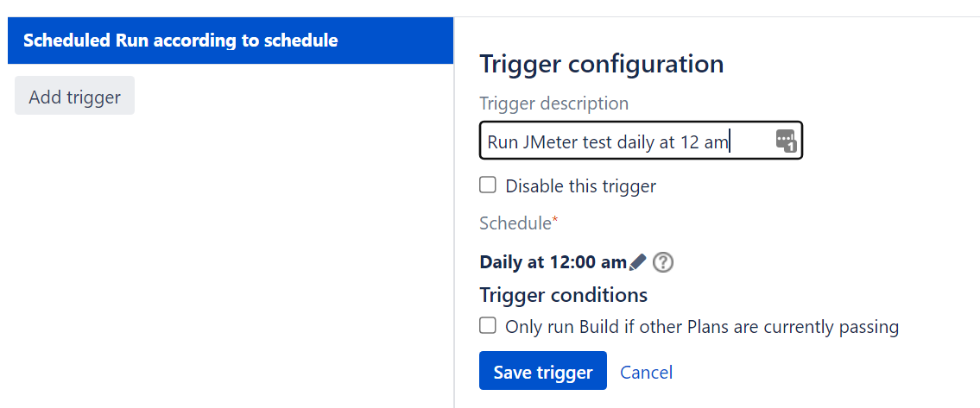Edit the schedule with the pencil icon
This screenshot has height=408, width=980.
637,262
